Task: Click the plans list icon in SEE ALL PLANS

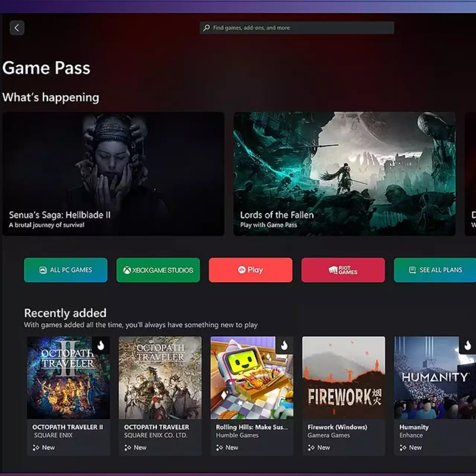Action: point(412,270)
